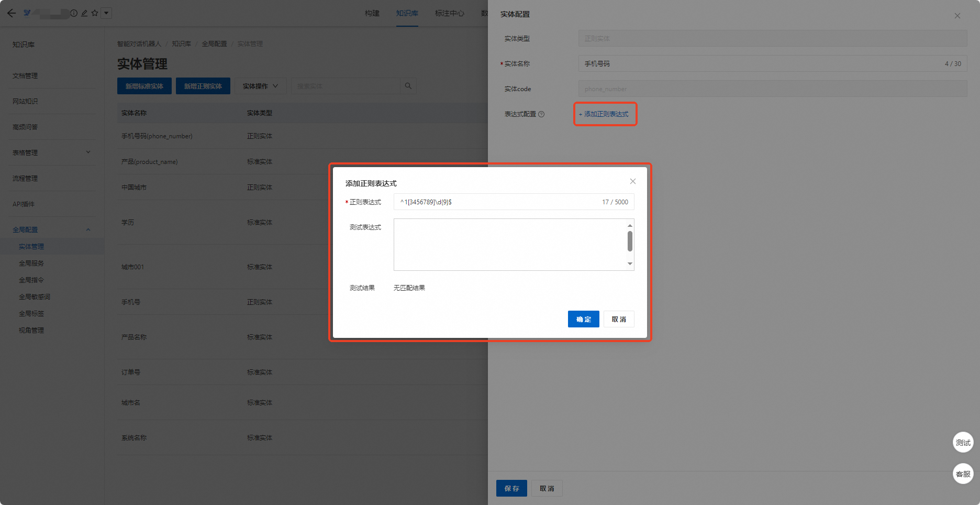Select the 订单号 entity row
This screenshot has height=505, width=980.
(x=303, y=372)
